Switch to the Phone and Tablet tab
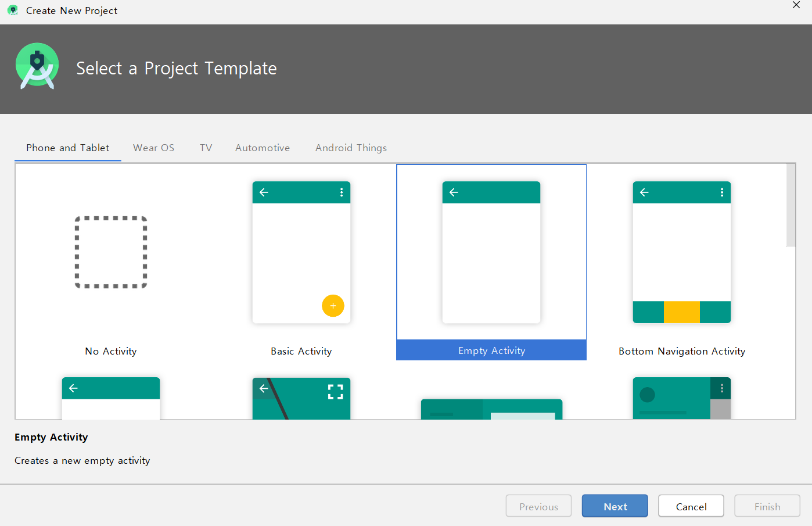The image size is (812, 526). 68,148
